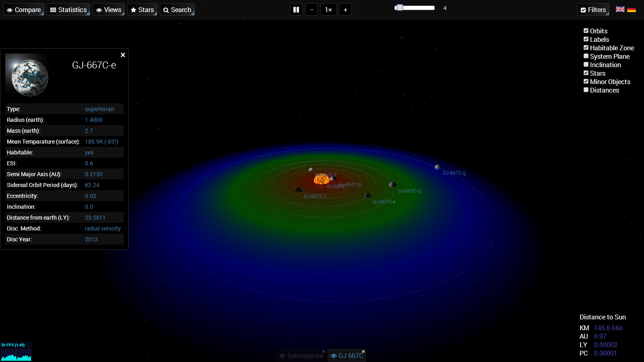Select planet GJ-667C-d in the orbit view

(x=392, y=185)
